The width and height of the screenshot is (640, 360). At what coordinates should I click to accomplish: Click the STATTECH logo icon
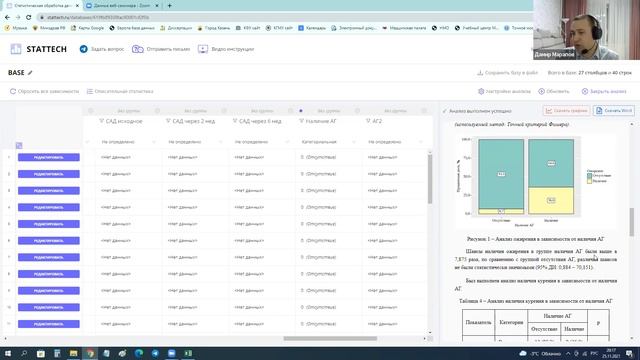pyautogui.click(x=16, y=49)
